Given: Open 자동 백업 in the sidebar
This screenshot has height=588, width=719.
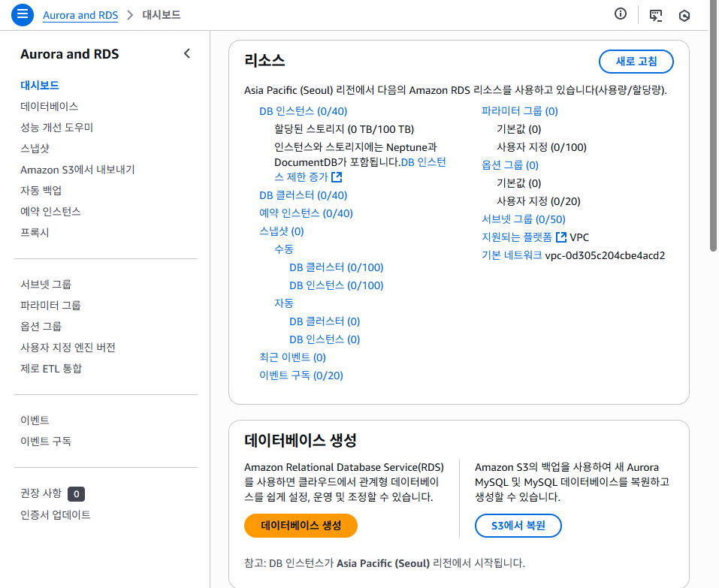Looking at the screenshot, I should pos(41,190).
